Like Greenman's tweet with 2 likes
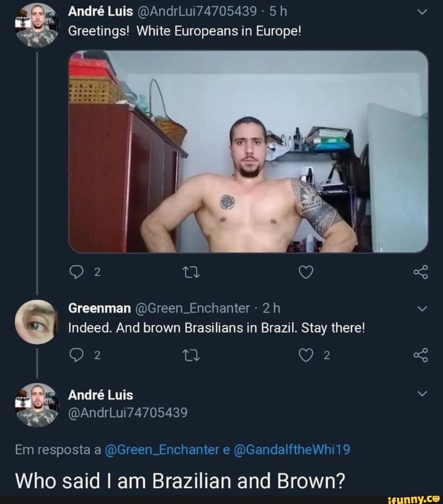Screen dimensions: 443x504 coord(306,356)
